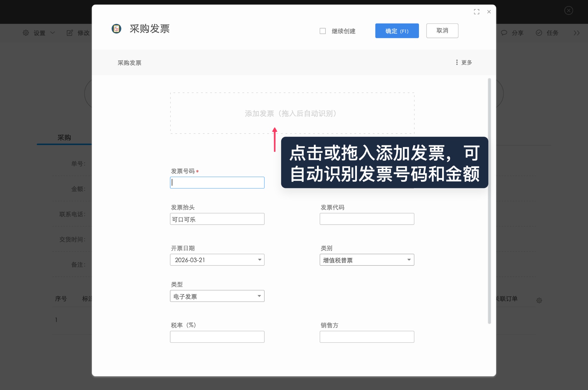Open the table column settings gear icon
This screenshot has height=390, width=588.
tap(539, 300)
